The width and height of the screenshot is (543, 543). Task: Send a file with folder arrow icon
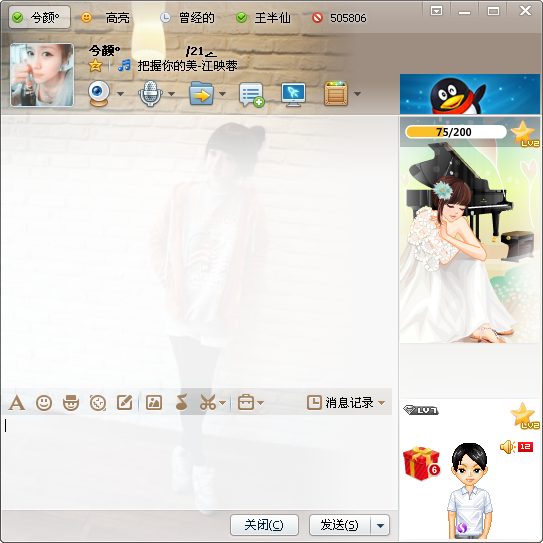[202, 93]
